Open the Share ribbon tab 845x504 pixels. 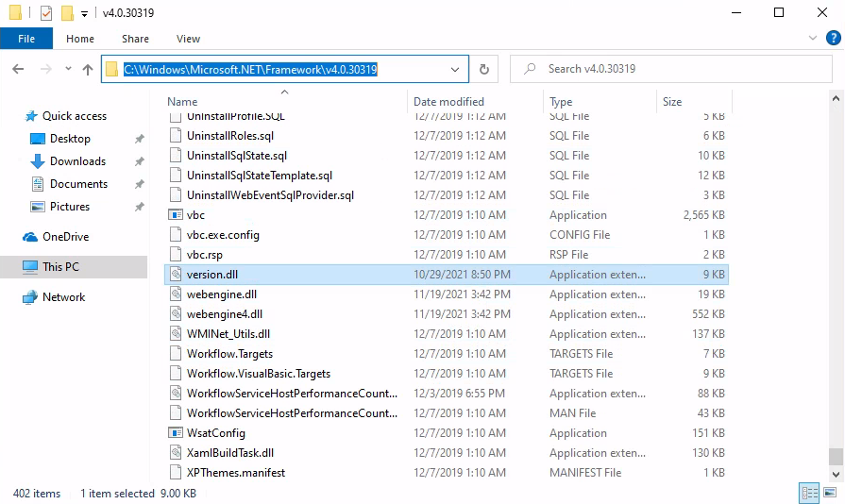click(135, 39)
